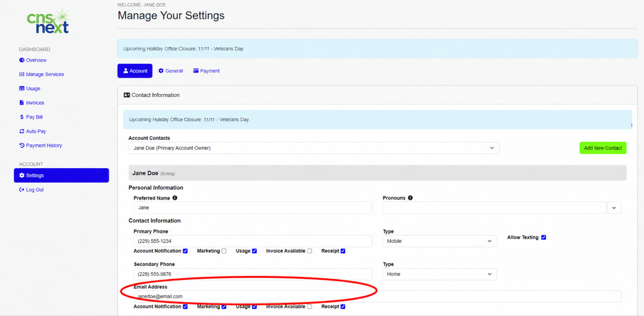Toggle Email Marketing checkbox
The image size is (644, 316).
click(x=224, y=306)
